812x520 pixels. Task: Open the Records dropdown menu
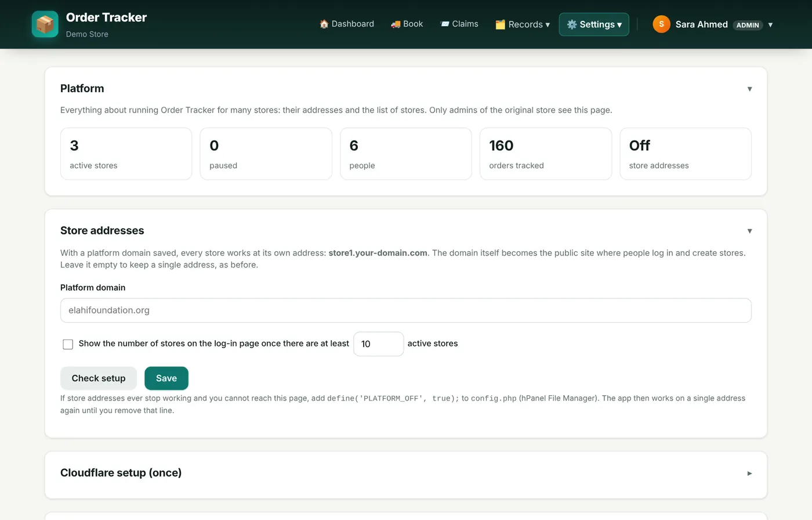click(x=523, y=24)
